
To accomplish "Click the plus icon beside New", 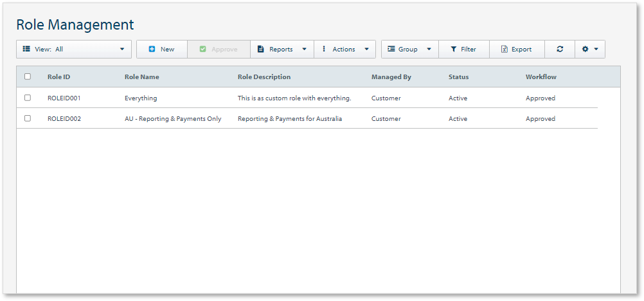I will tap(152, 50).
